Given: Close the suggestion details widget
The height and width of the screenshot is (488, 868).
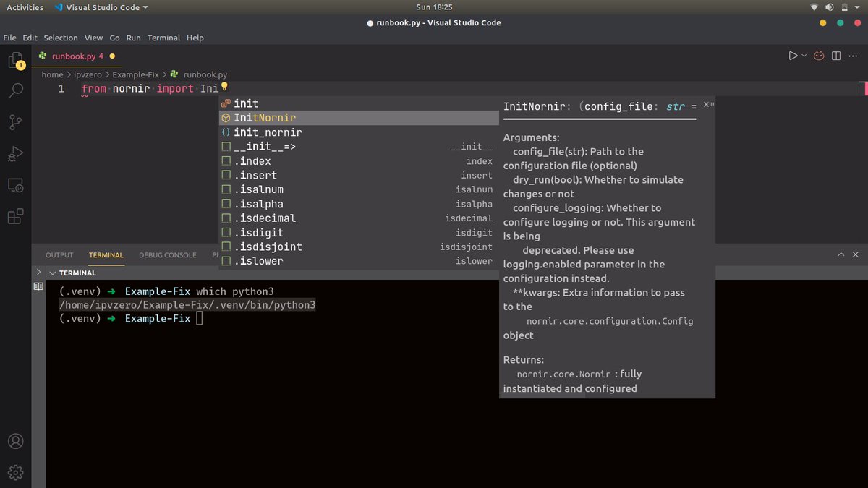Looking at the screenshot, I should tap(707, 105).
